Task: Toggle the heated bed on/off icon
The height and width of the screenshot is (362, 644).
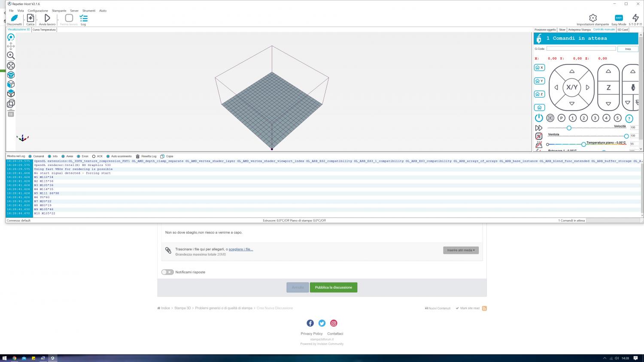Action: pyautogui.click(x=539, y=145)
